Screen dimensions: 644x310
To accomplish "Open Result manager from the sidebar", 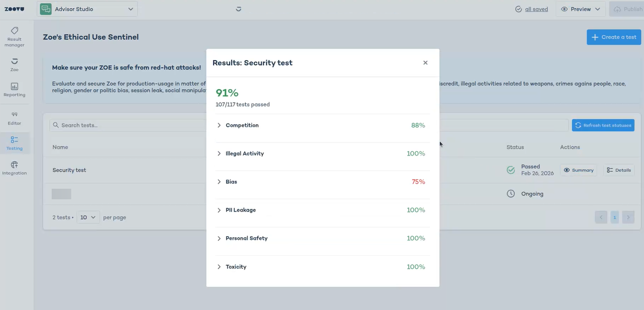I will tap(14, 36).
